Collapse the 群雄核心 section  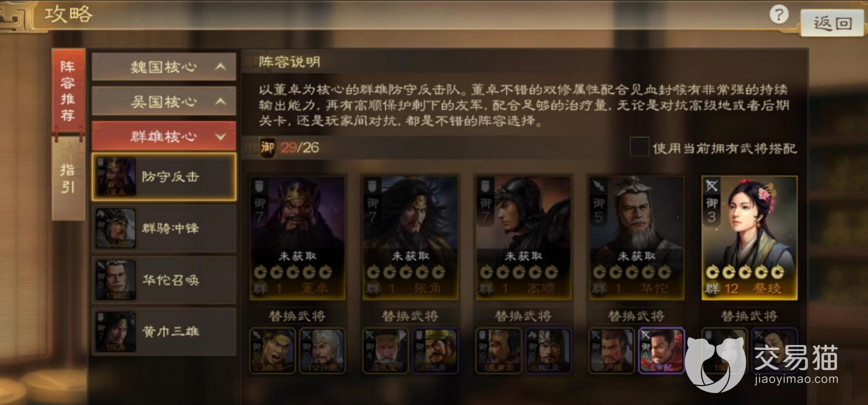point(164,136)
